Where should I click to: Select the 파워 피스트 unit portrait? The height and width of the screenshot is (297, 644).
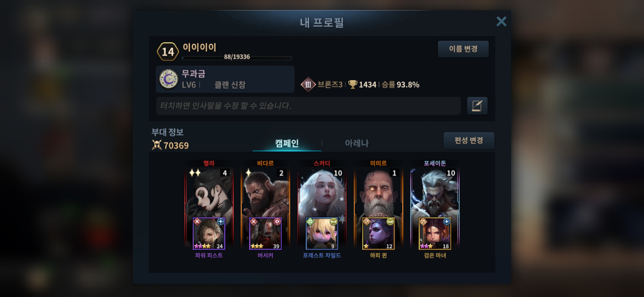point(209,233)
